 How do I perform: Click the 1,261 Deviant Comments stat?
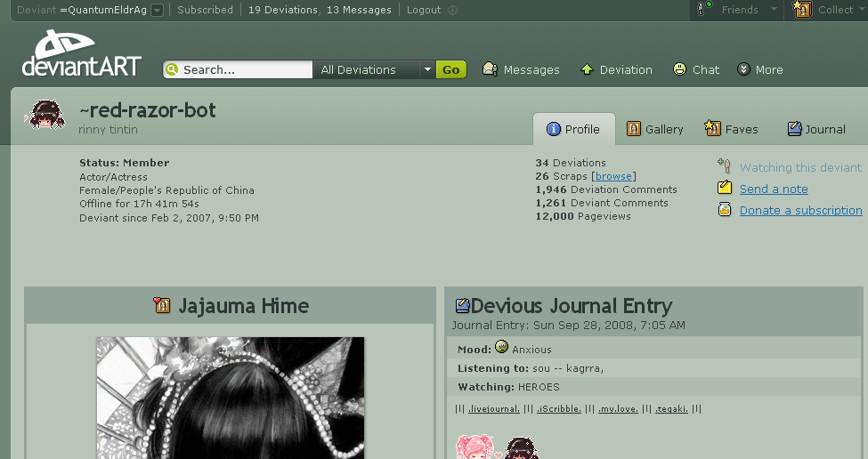tap(602, 203)
